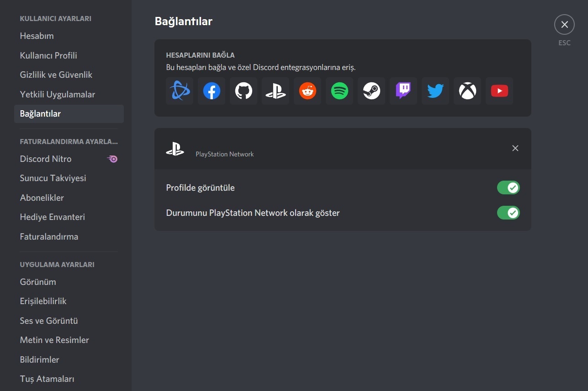Open the Hesabım settings page

[37, 36]
